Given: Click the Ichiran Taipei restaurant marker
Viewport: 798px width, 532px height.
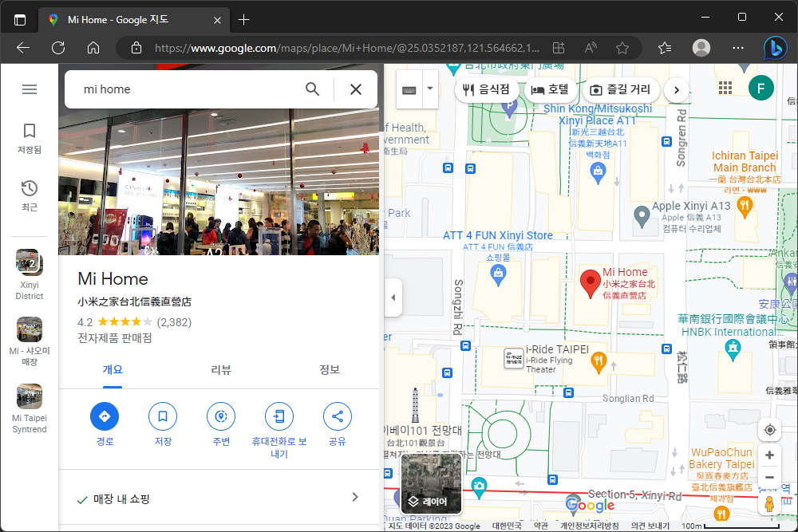Looking at the screenshot, I should 745,207.
